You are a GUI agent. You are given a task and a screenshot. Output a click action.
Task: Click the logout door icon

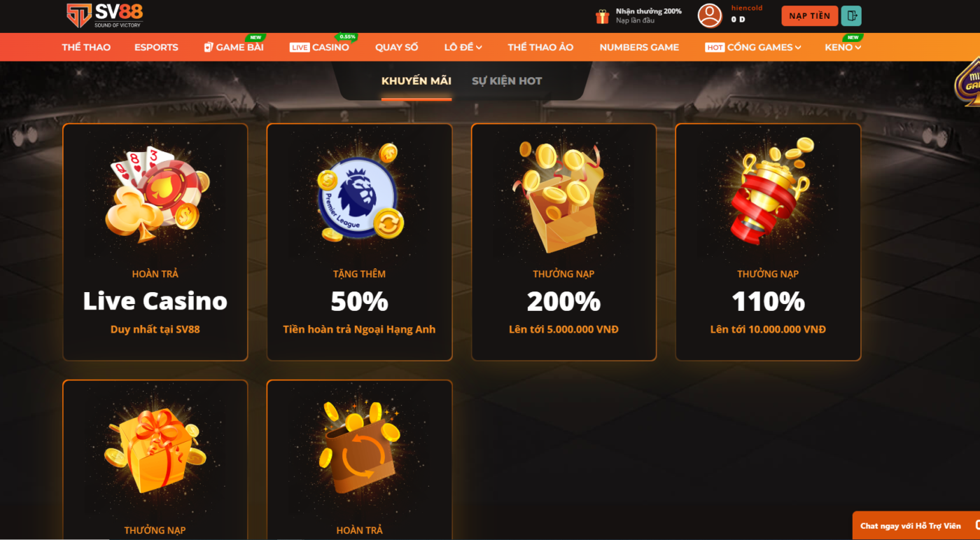click(851, 15)
